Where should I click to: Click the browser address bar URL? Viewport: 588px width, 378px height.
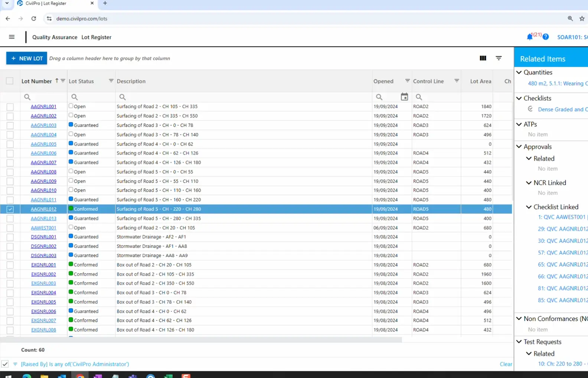coord(82,19)
